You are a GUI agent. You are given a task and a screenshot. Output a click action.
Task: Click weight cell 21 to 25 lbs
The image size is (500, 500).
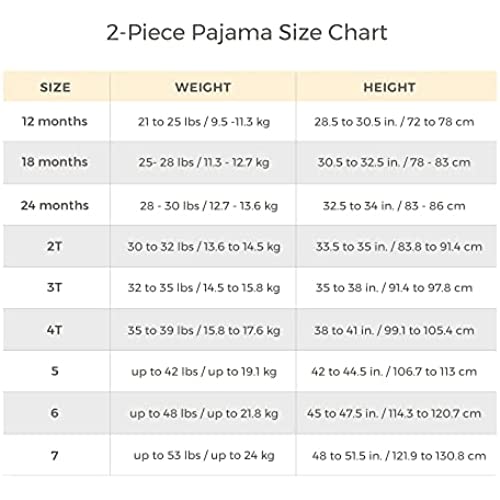point(204,122)
